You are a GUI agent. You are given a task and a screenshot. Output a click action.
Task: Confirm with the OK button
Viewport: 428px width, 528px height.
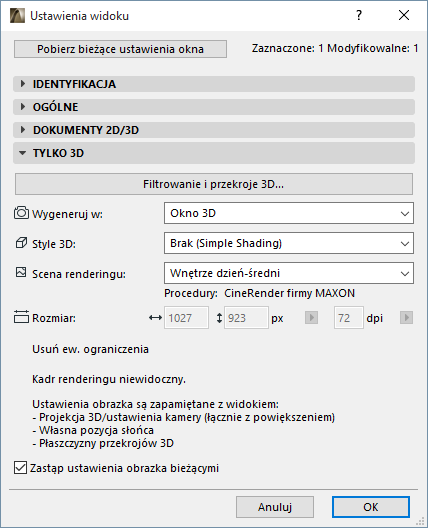(x=371, y=507)
